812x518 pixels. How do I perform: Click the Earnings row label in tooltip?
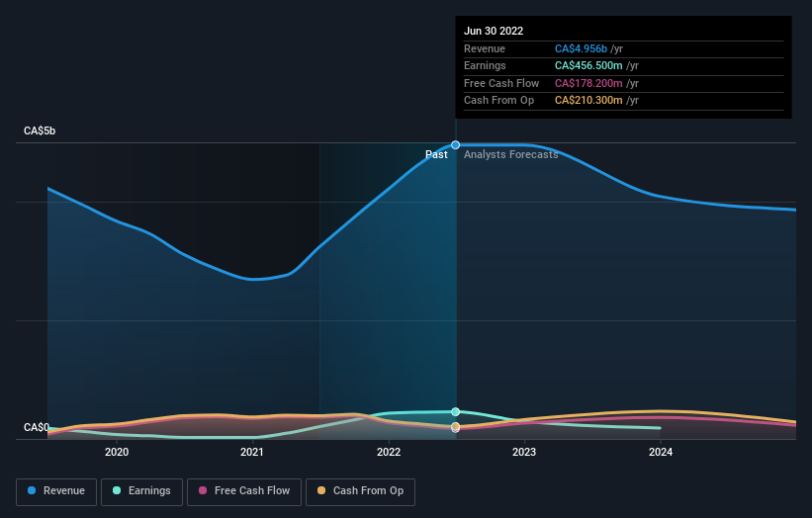coord(485,65)
